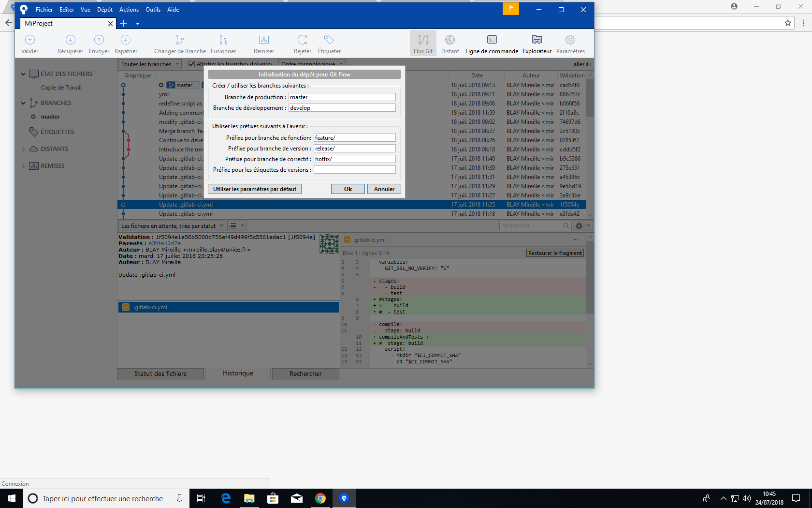Click the Fusionner merge icon
812x508 pixels.
coord(223,40)
